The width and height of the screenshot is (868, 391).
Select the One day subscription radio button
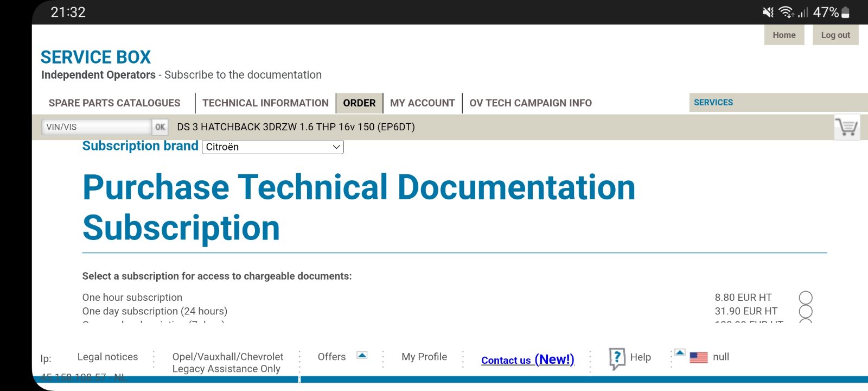point(806,311)
